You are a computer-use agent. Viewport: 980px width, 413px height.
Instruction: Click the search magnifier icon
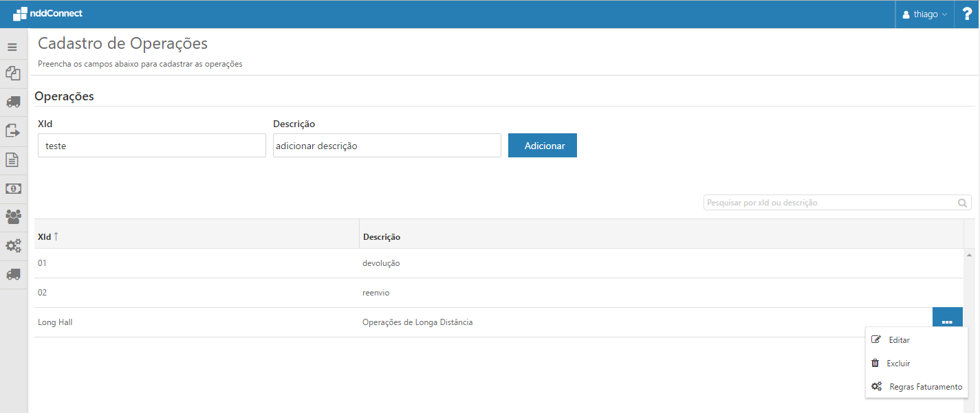[x=962, y=203]
